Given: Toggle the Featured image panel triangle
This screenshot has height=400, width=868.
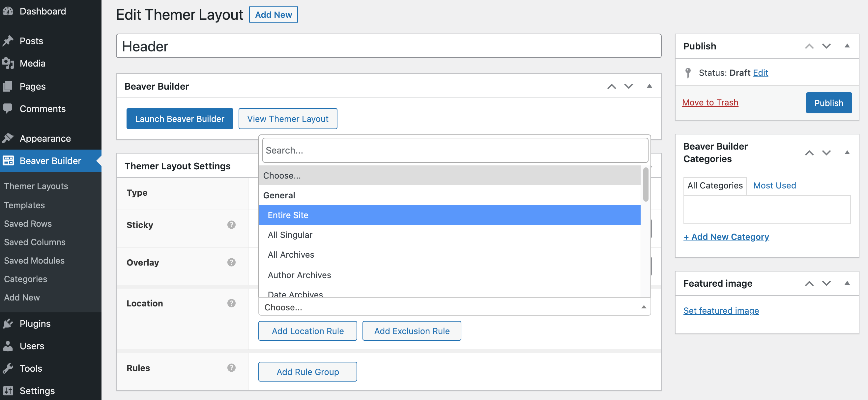Looking at the screenshot, I should [847, 283].
